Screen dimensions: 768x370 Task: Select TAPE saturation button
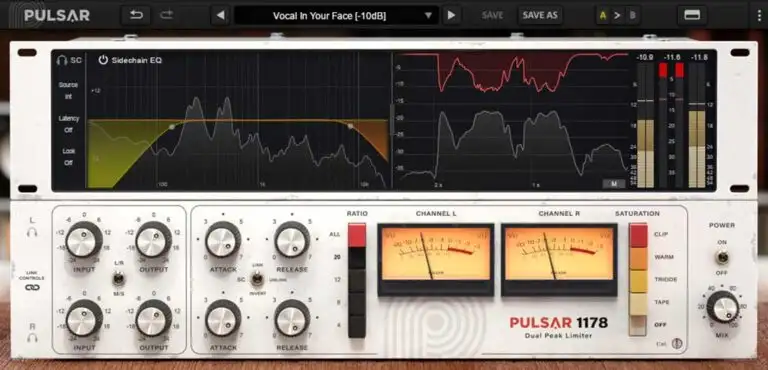coord(638,303)
